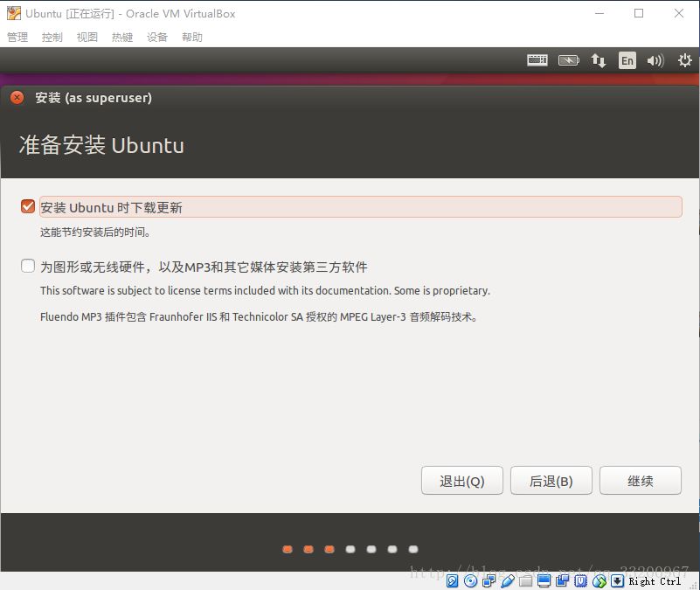Click the 后退(B) back button
The height and width of the screenshot is (590, 700).
[551, 481]
